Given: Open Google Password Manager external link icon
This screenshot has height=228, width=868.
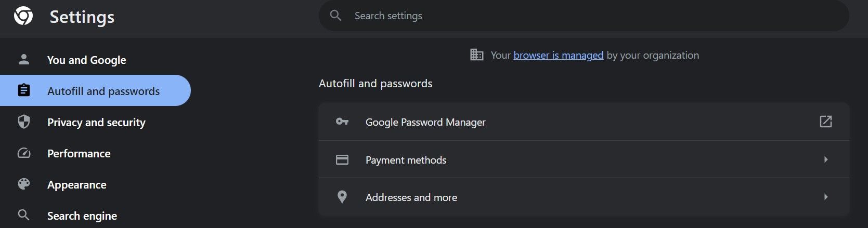Looking at the screenshot, I should pyautogui.click(x=825, y=122).
